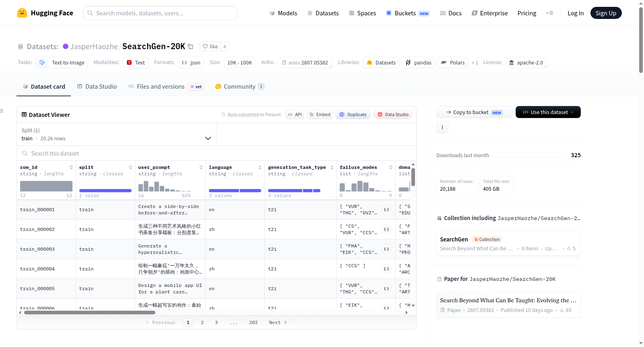
Task: Jump to page 202 of the table
Action: click(253, 322)
